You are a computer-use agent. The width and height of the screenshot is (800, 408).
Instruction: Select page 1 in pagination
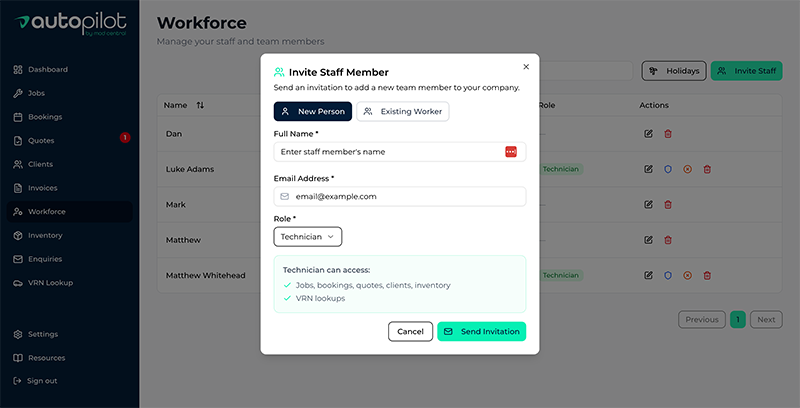point(738,320)
